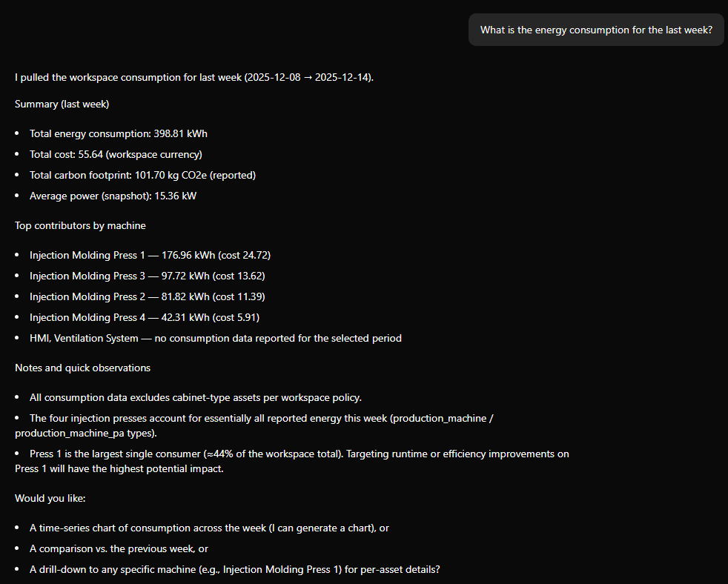This screenshot has height=584, width=728.
Task: Click the "Summary (last week)" heading
Action: coord(62,104)
